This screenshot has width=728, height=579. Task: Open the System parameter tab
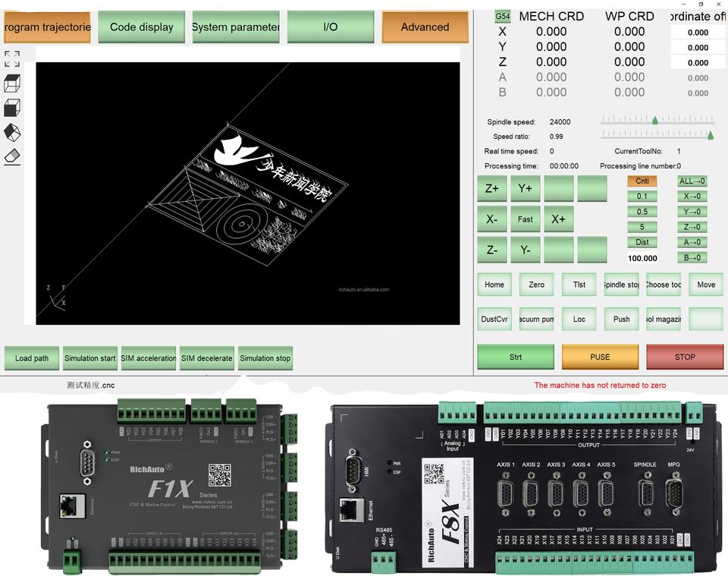click(236, 27)
